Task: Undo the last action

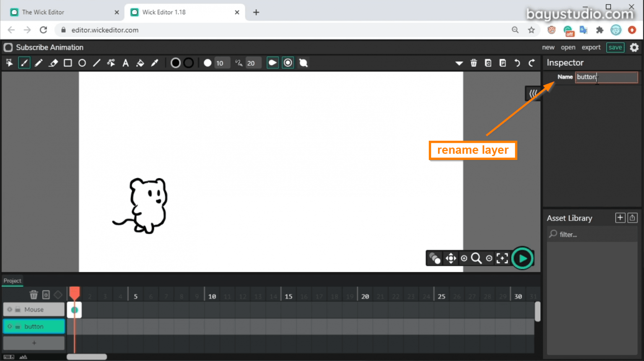Action: pos(517,63)
